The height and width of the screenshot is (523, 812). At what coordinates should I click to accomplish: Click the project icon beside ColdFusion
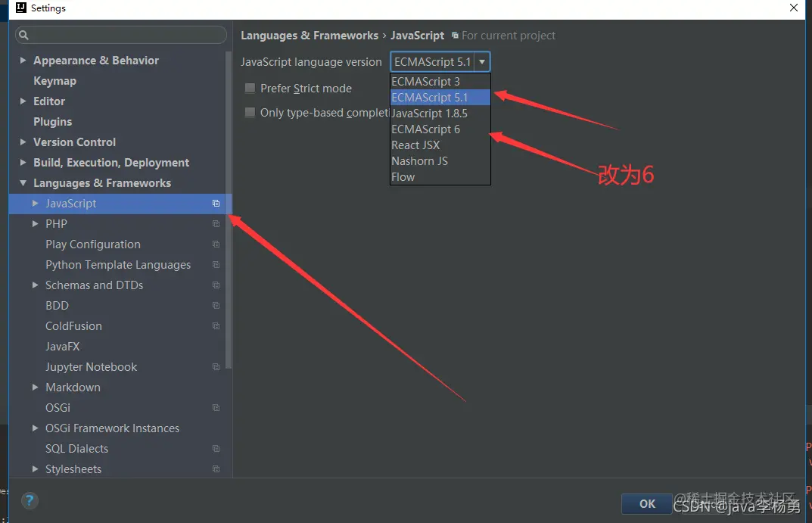[216, 326]
